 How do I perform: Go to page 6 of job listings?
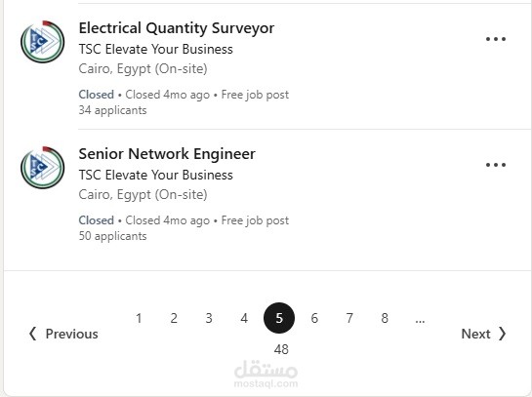tap(314, 318)
